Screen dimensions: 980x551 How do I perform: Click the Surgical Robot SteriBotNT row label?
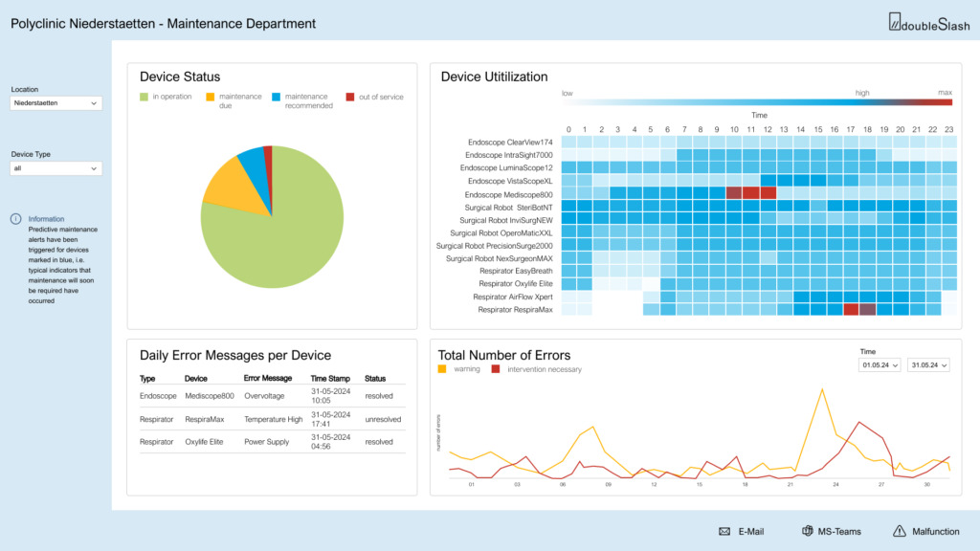point(509,208)
